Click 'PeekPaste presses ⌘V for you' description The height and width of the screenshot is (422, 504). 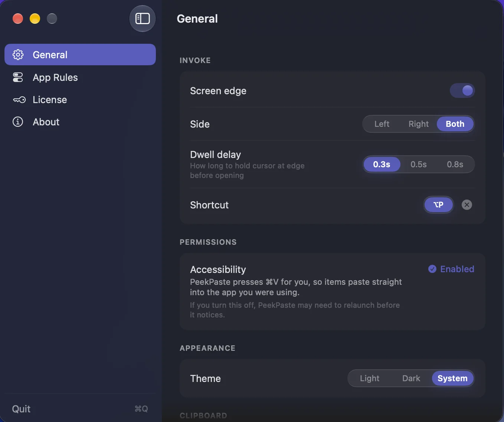coord(296,287)
